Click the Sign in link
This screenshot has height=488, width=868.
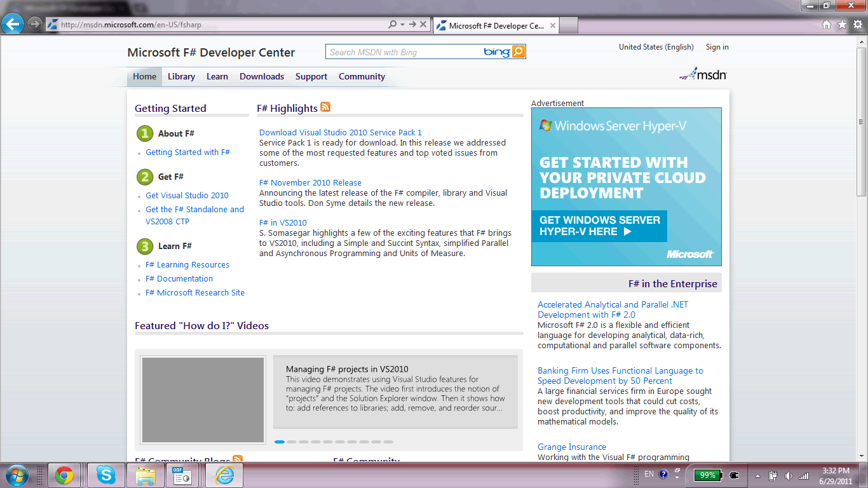(717, 47)
